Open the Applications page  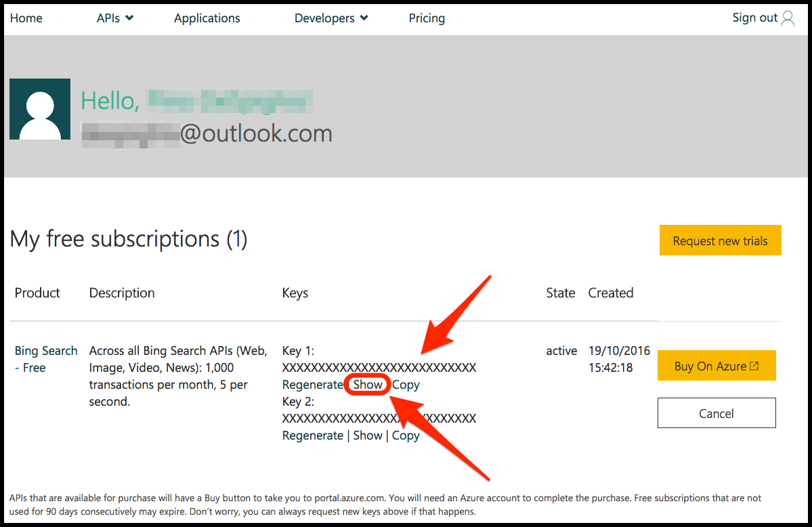(x=207, y=18)
